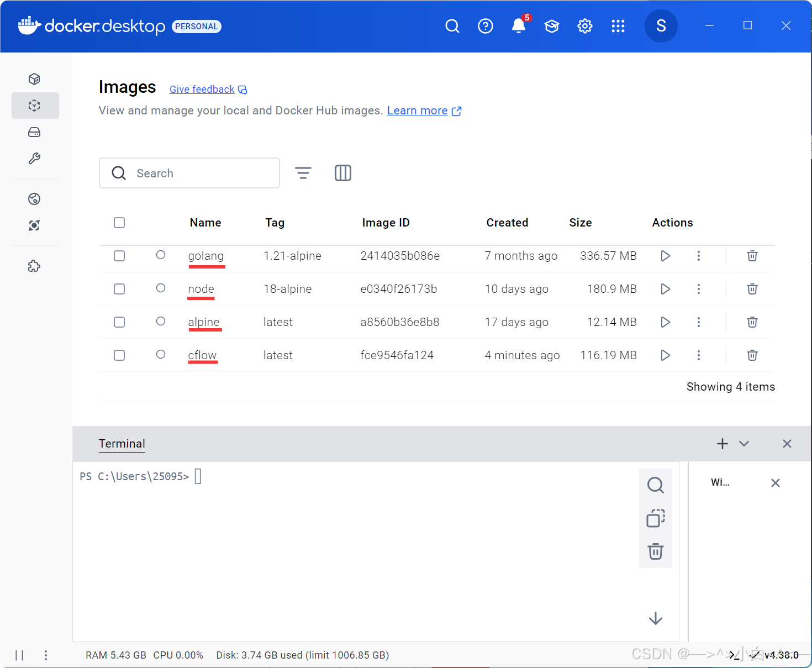Delete the node image with trash icon
The image size is (812, 668).
coord(752,289)
